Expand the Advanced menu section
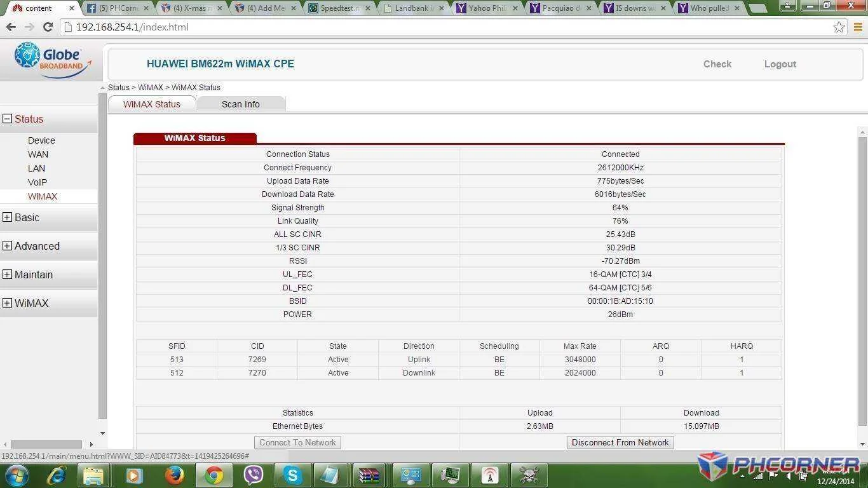This screenshot has width=868, height=488. 8,246
